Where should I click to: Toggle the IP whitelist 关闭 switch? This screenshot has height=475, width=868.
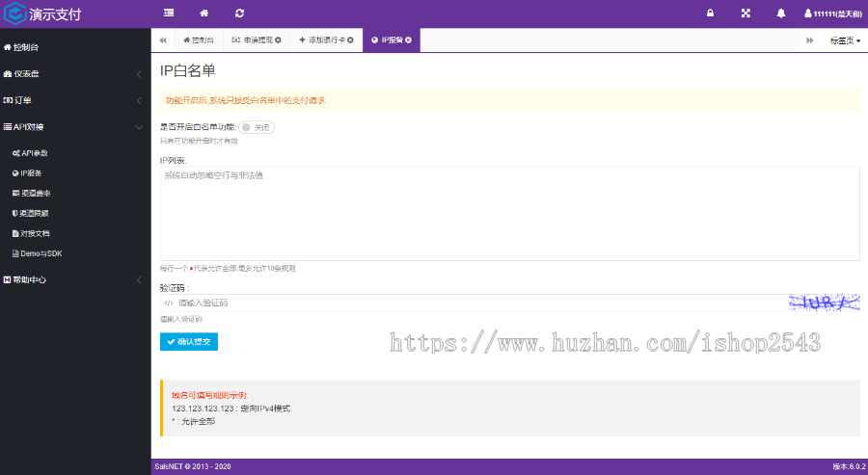257,127
